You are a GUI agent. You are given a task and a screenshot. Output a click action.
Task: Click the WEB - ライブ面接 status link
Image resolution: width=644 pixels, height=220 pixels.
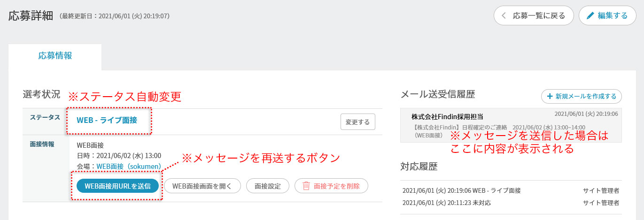coord(107,120)
